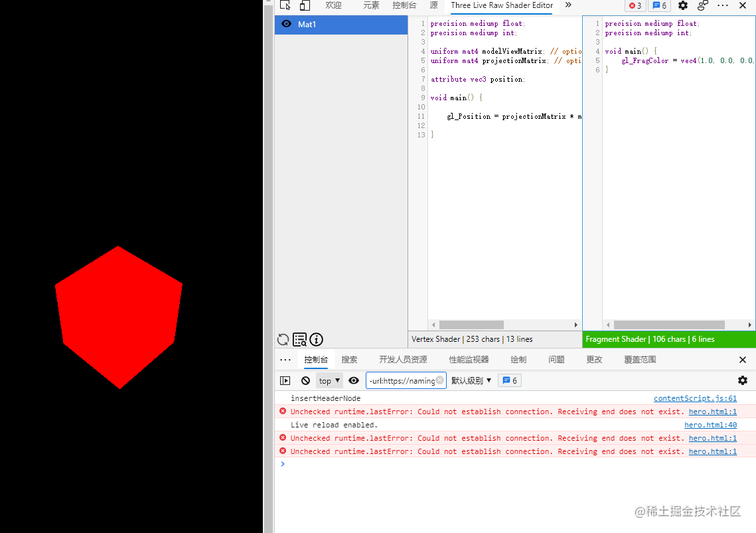Clear the console with the ban icon
Viewport: 756px width, 533px height.
(306, 380)
